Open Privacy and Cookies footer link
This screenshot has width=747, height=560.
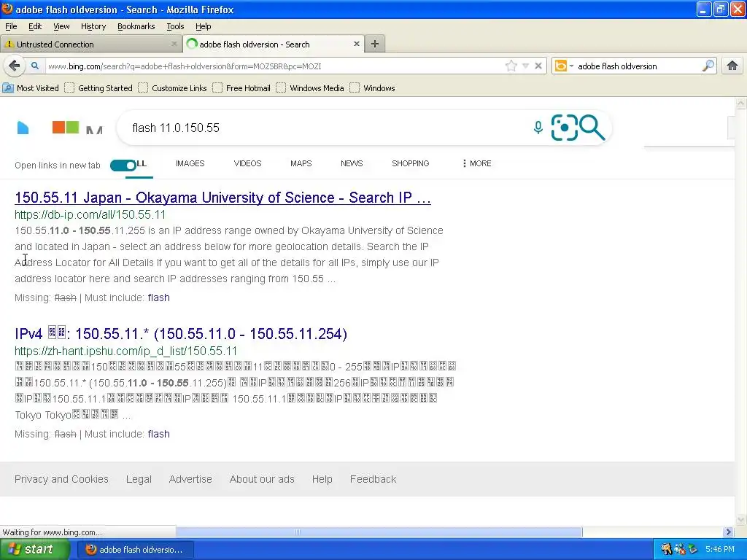tap(61, 479)
